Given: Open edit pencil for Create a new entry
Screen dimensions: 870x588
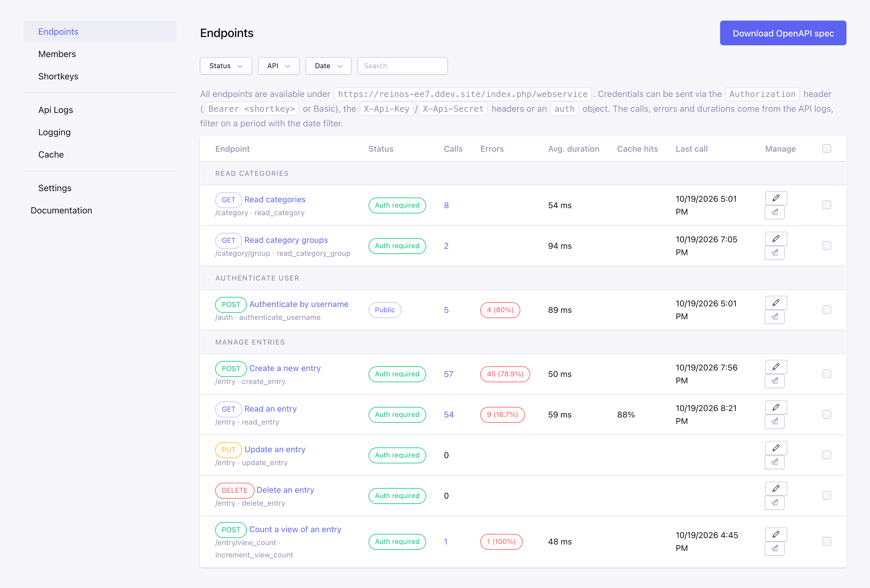Looking at the screenshot, I should (x=776, y=367).
